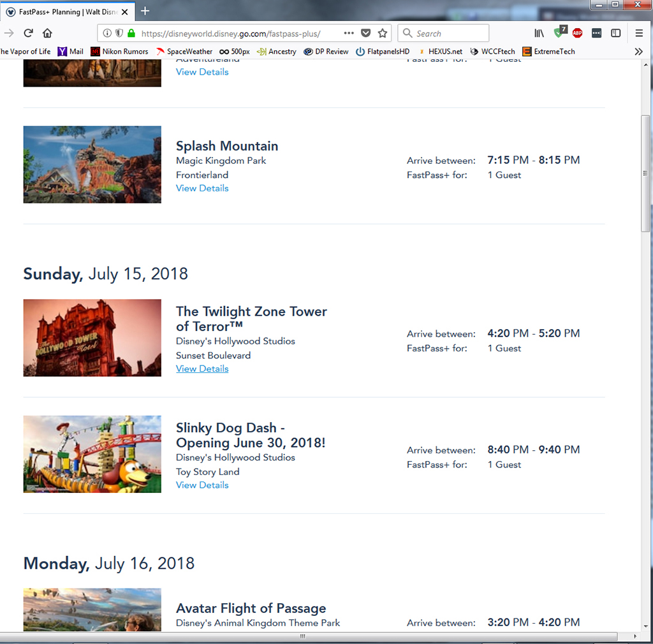Viewport: 653px width, 644px height.
Task: Click the scrollbar up arrow
Action: coord(645,65)
